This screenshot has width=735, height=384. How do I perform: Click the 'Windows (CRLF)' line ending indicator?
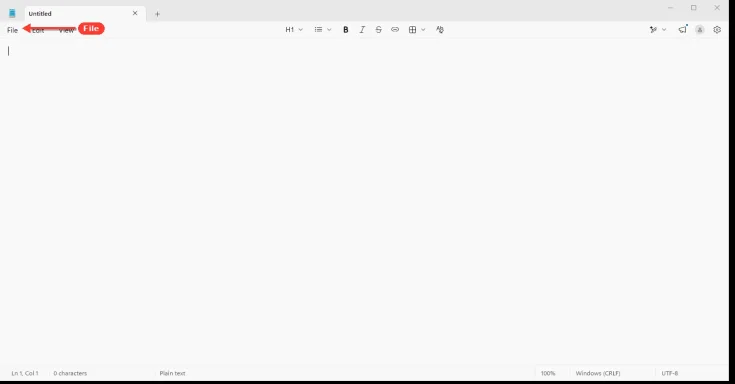[598, 373]
